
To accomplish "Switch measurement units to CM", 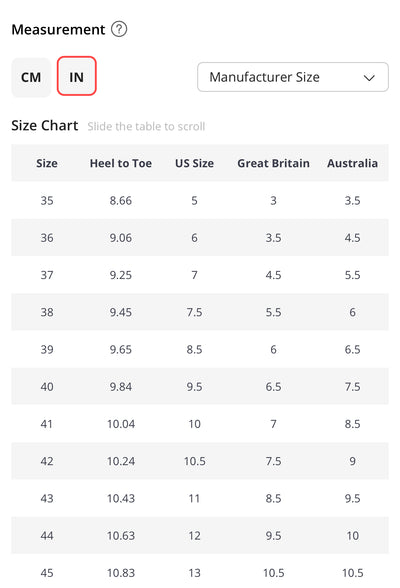I will pyautogui.click(x=31, y=77).
